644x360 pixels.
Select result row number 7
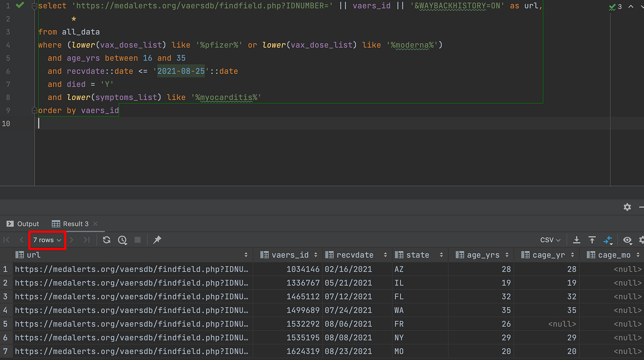6,351
